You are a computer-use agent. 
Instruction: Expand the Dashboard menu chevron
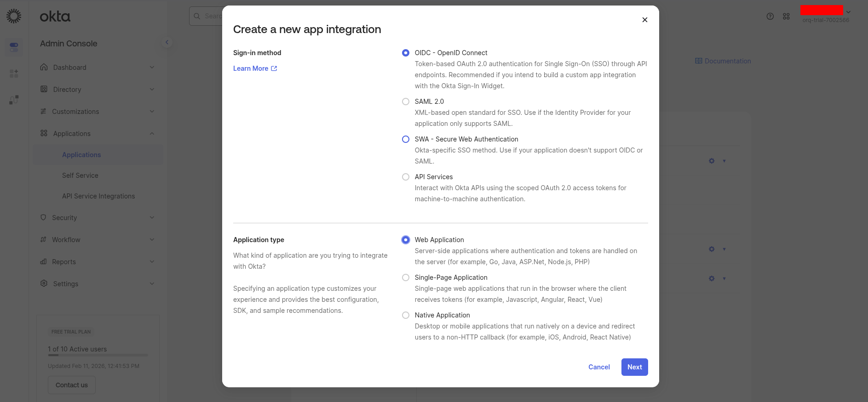[152, 67]
